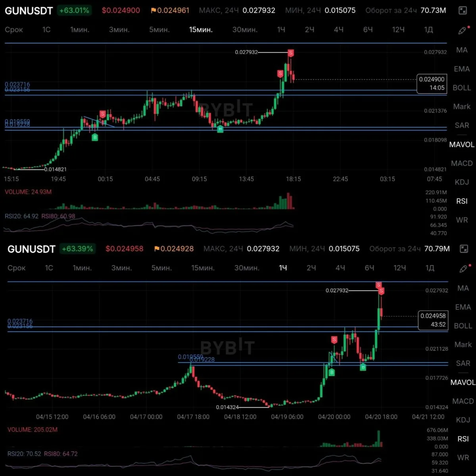Click GUNUSDT pair name on lower chart
476x476 pixels.
coord(31,249)
